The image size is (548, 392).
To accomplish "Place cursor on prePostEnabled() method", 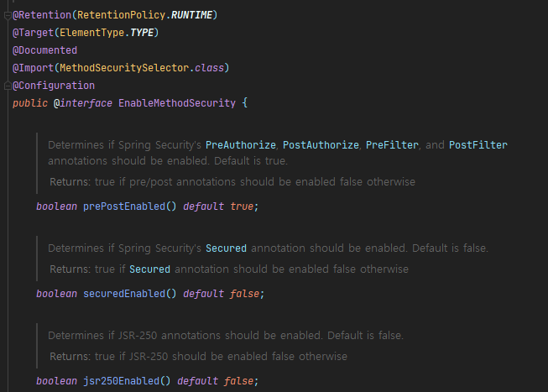I will click(130, 206).
